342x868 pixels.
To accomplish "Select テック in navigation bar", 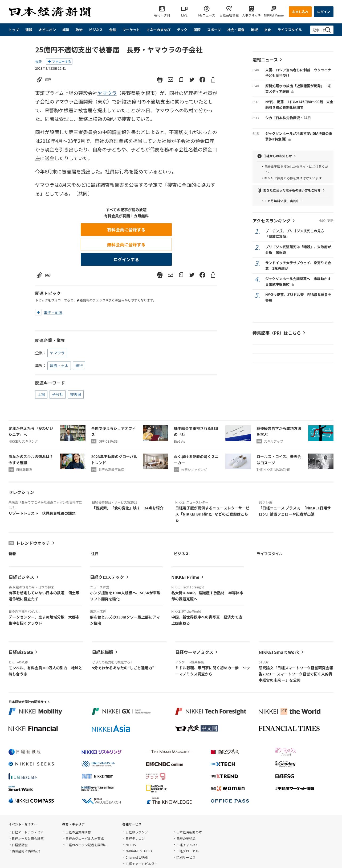I will [x=182, y=30].
